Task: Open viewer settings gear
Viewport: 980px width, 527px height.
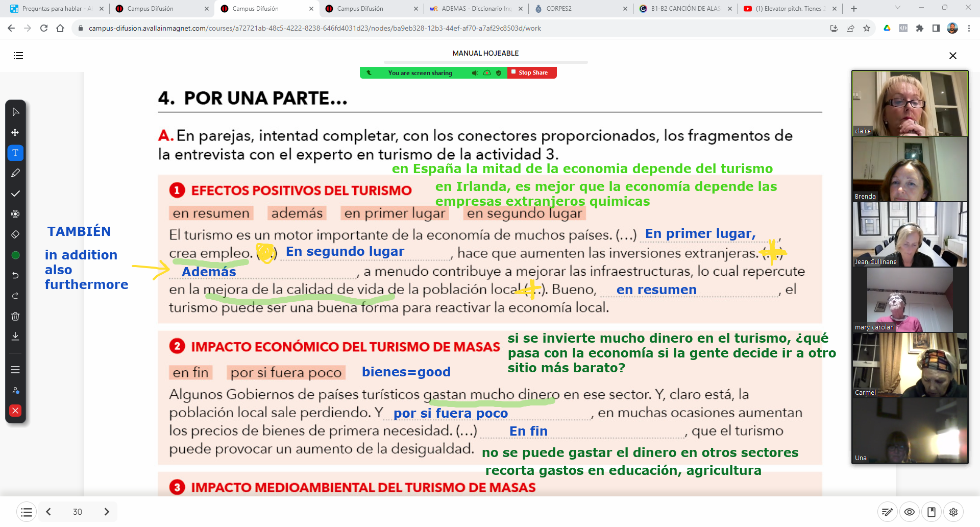Action: 953,512
